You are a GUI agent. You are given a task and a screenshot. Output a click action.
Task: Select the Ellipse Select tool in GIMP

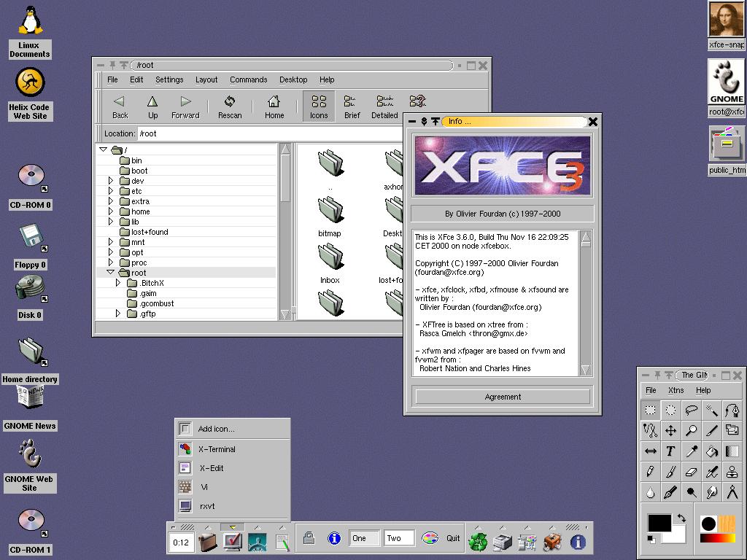point(671,410)
